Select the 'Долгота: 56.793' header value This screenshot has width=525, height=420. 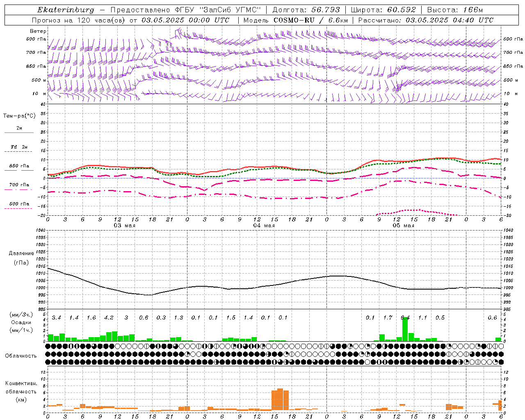[306, 10]
